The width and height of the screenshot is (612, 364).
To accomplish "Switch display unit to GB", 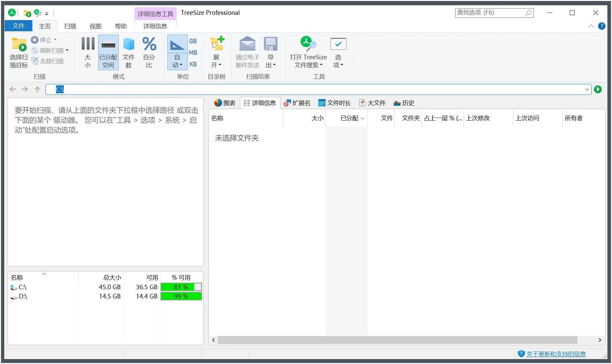I will coord(193,41).
